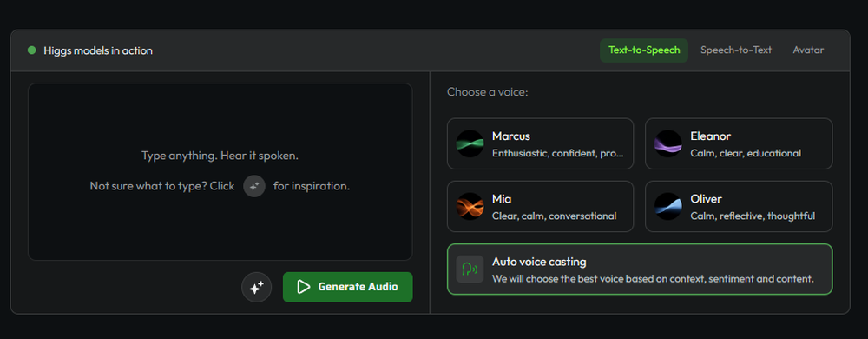Click 'Type anything. Hear it spoken.' text
This screenshot has width=868, height=339.
tap(220, 156)
